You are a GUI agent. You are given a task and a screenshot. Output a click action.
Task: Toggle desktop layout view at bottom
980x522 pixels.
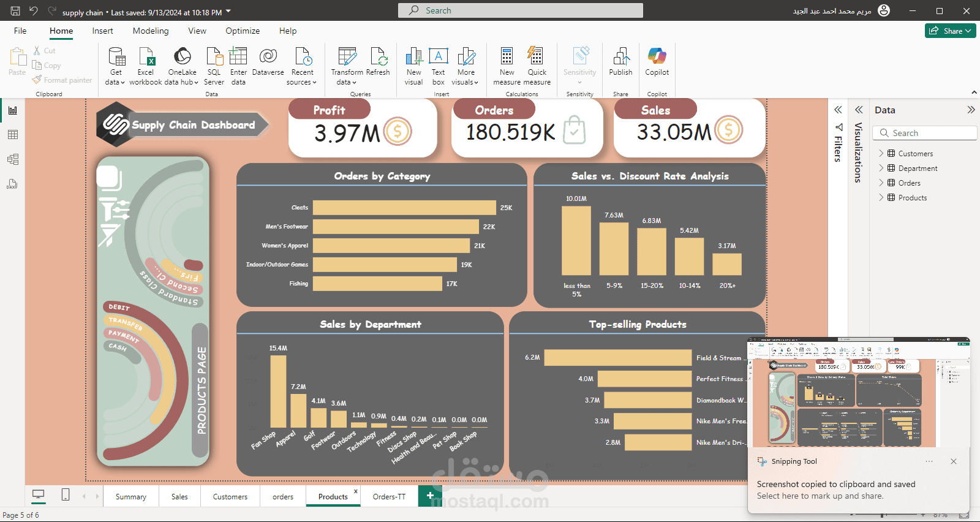[39, 495]
